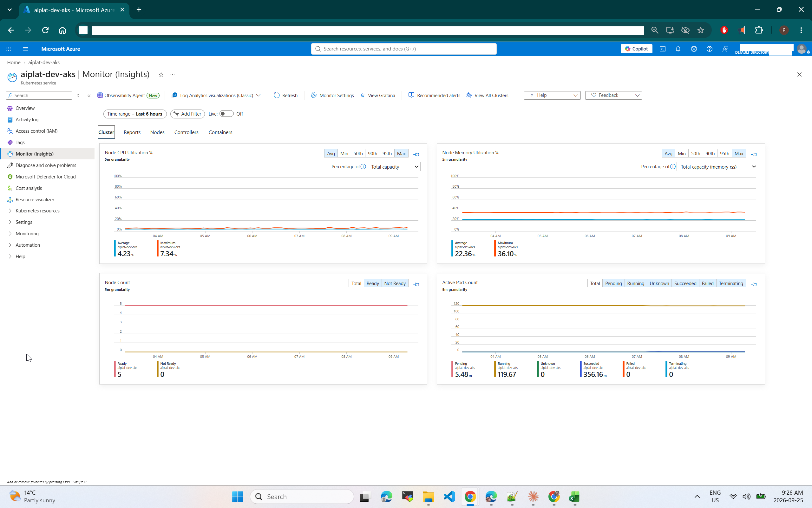
Task: Click the resource menu Search field
Action: 39,96
